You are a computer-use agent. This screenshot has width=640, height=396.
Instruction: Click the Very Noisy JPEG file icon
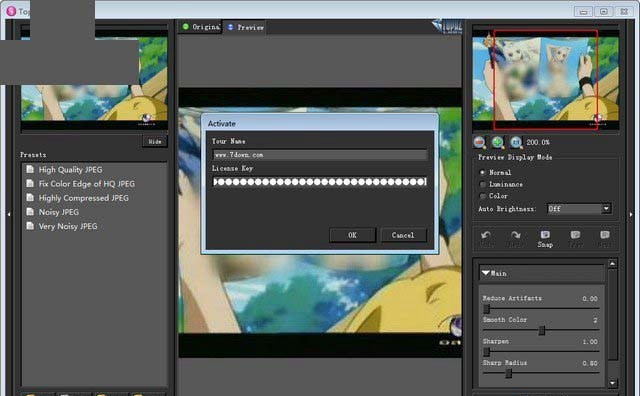[x=30, y=226]
